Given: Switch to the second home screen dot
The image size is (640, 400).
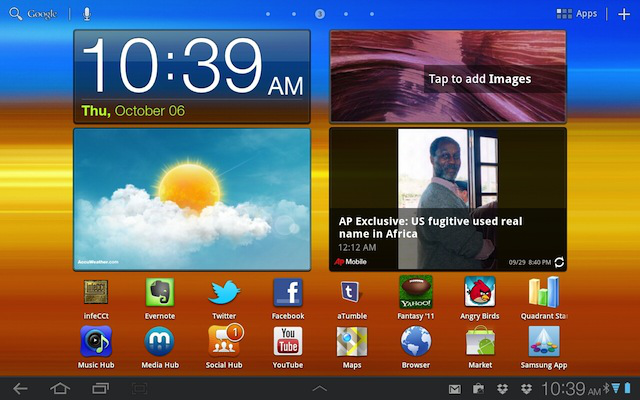Looking at the screenshot, I should click(x=294, y=14).
